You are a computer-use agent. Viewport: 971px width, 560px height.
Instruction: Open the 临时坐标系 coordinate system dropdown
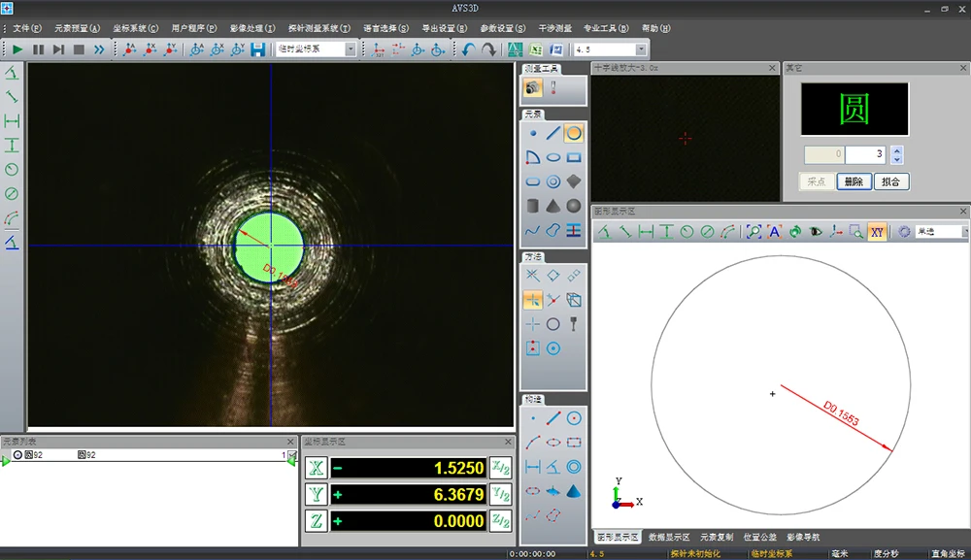(x=350, y=49)
